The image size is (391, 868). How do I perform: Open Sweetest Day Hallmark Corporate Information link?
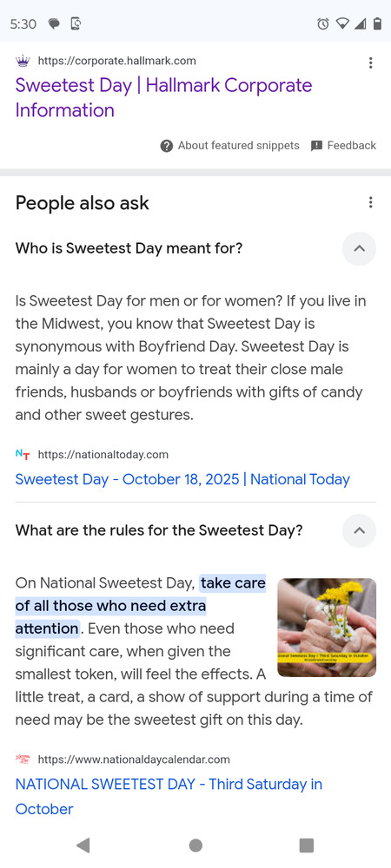[x=164, y=98]
